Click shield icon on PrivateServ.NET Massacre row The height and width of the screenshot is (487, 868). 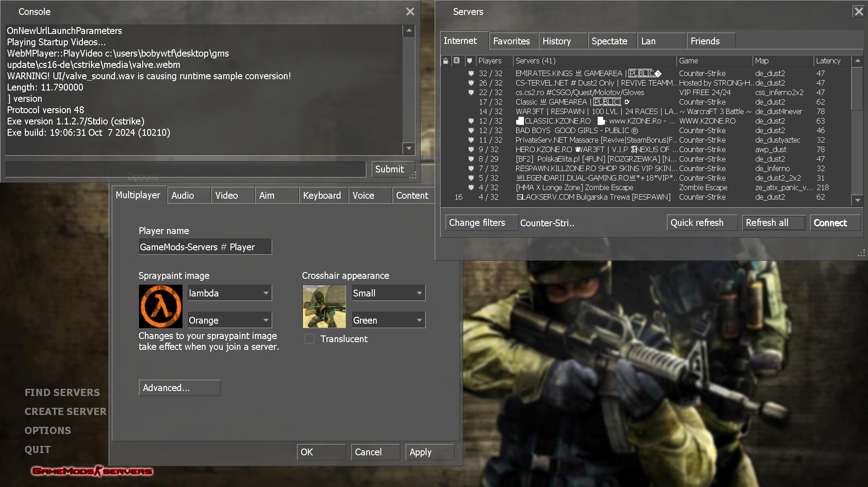click(471, 140)
